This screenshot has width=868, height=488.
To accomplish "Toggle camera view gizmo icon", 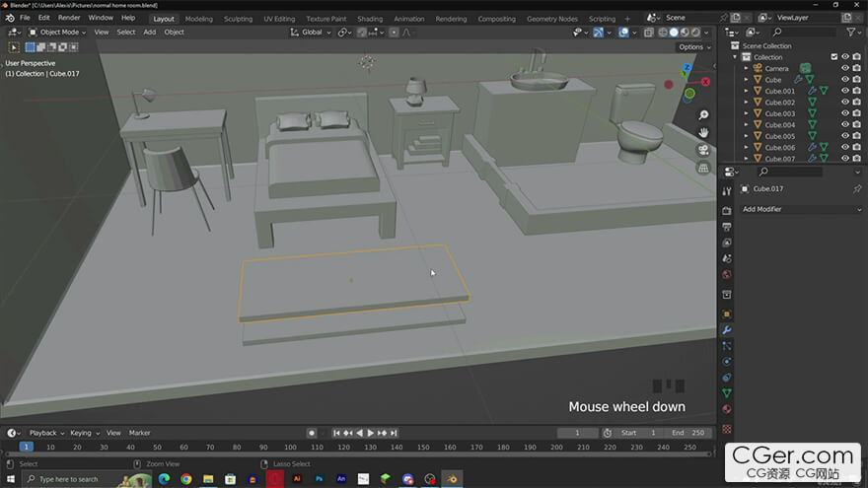I will (703, 151).
